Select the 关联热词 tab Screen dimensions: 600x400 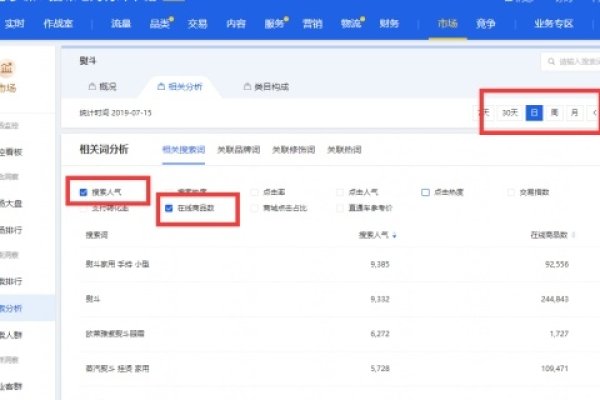(344, 150)
